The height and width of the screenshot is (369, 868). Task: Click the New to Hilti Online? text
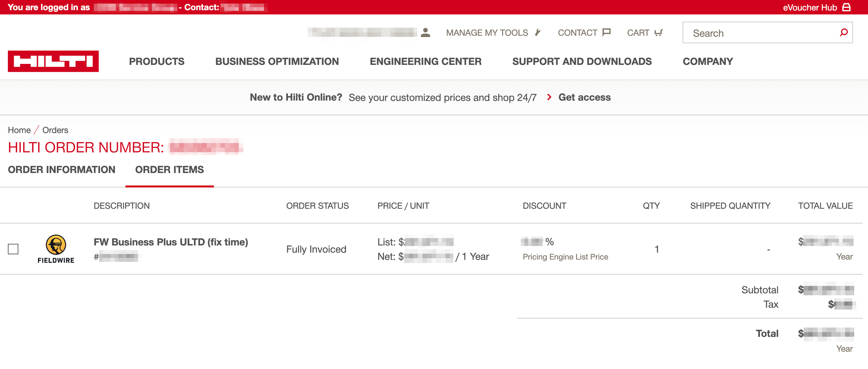point(296,97)
